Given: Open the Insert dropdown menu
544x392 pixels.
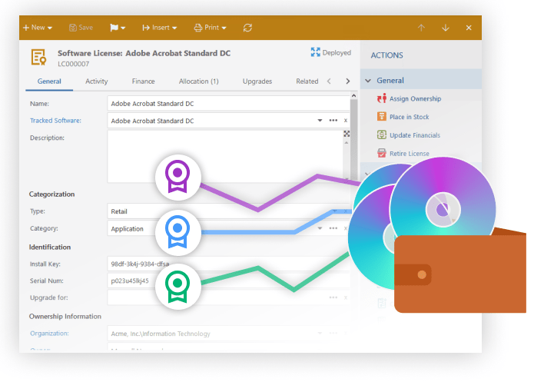Looking at the screenshot, I should tap(160, 28).
